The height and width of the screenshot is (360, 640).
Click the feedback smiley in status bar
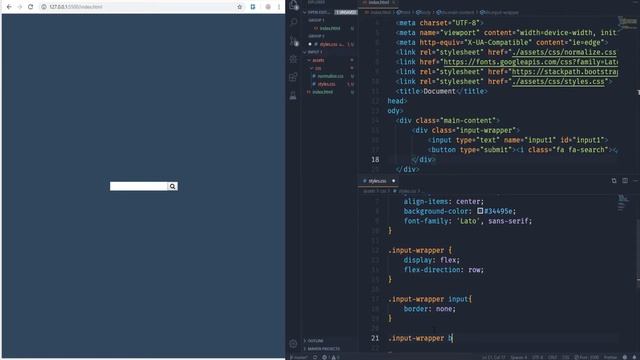click(624, 357)
